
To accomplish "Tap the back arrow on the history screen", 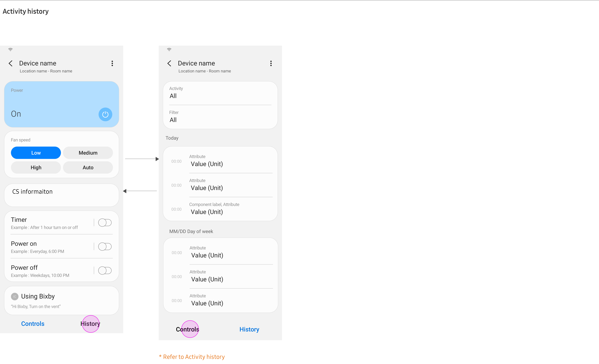I will (169, 63).
